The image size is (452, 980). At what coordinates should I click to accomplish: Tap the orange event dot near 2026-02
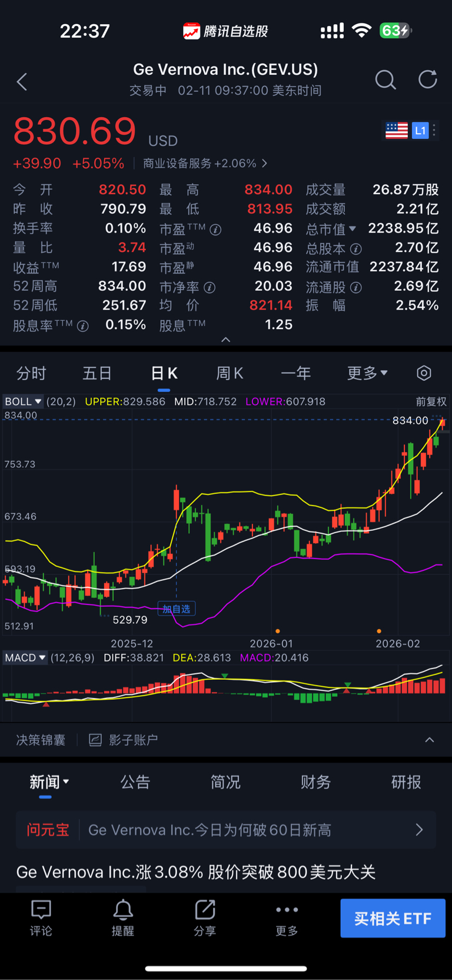click(x=379, y=631)
